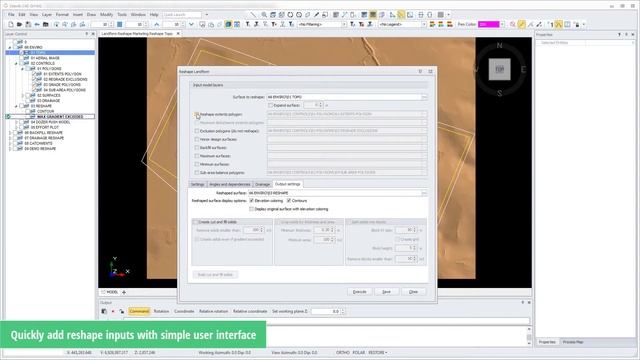Click the highlighted polyline icon near number 1
640x360 pixels.
click(558, 24)
